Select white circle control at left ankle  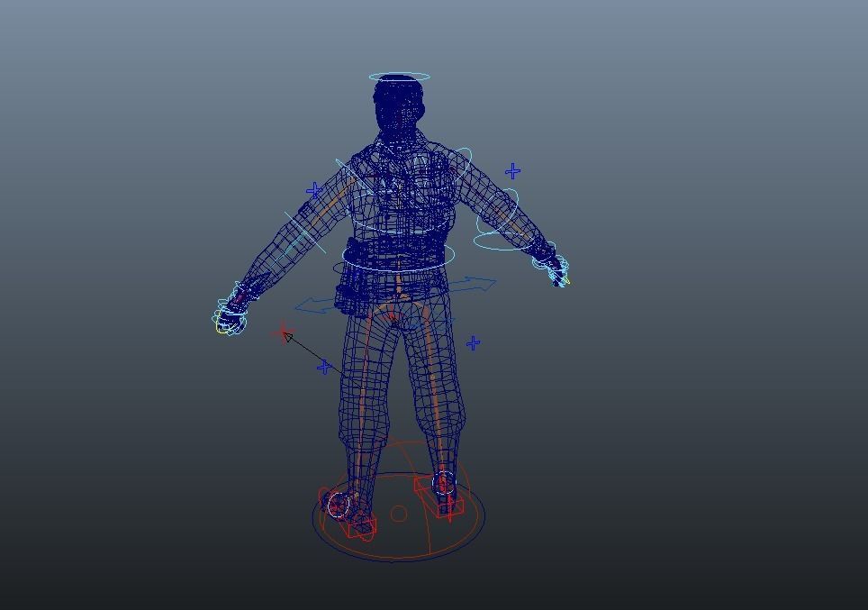pos(338,505)
